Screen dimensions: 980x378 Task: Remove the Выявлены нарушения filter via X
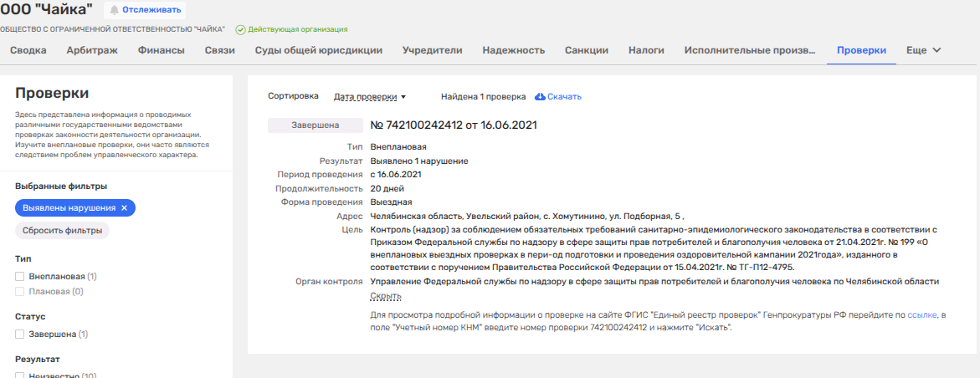coord(124,207)
